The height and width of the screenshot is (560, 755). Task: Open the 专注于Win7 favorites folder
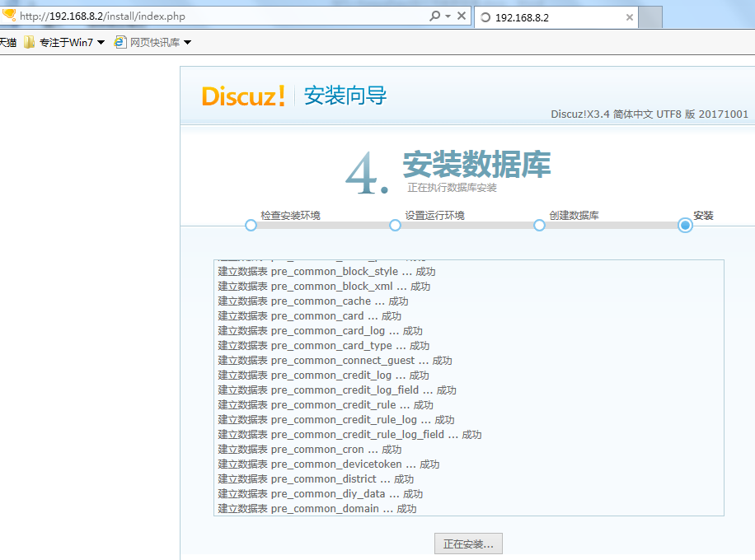64,42
